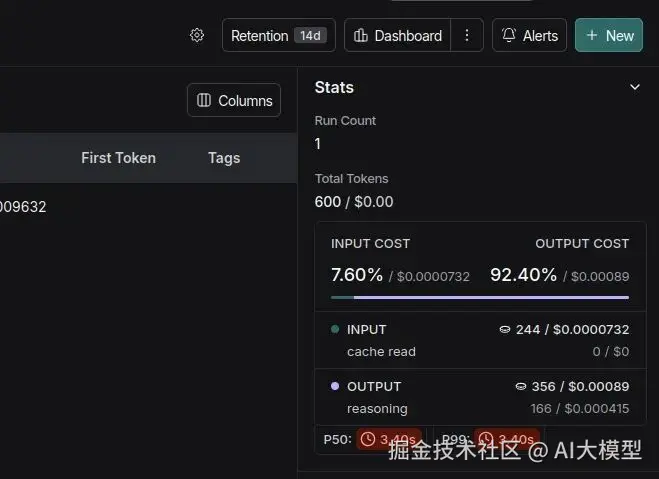
Task: Click the 14d retention badge
Action: pyautogui.click(x=310, y=36)
